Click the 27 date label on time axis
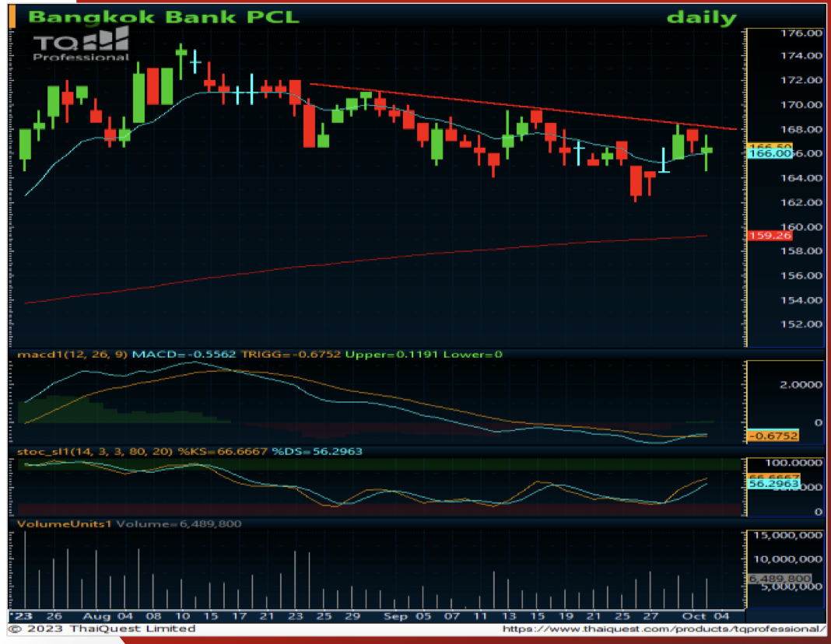 click(650, 617)
